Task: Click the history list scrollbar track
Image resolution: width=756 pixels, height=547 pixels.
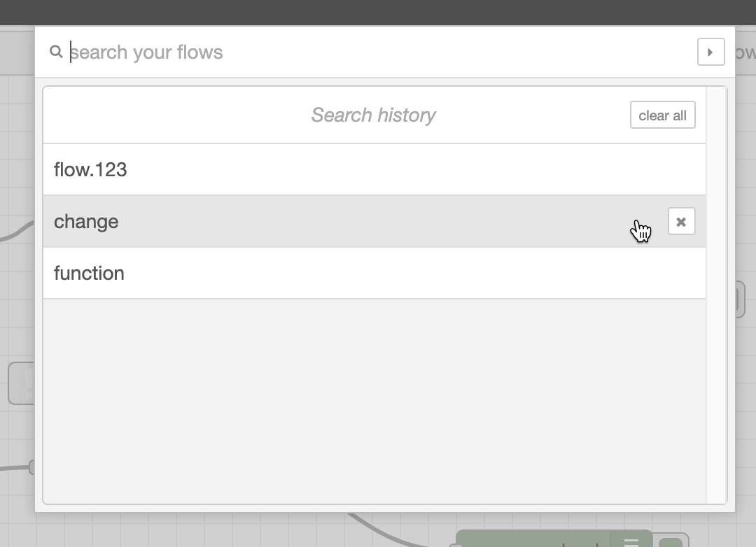Action: 716,295
